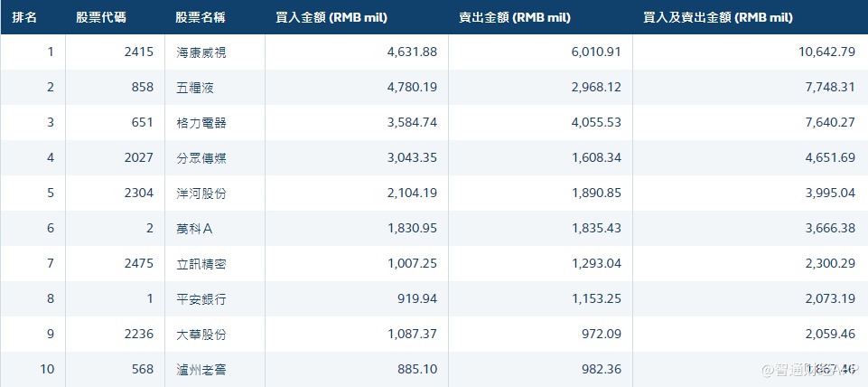The image size is (868, 387).
Task: Click the 五糧液 stock name
Action: click(195, 88)
